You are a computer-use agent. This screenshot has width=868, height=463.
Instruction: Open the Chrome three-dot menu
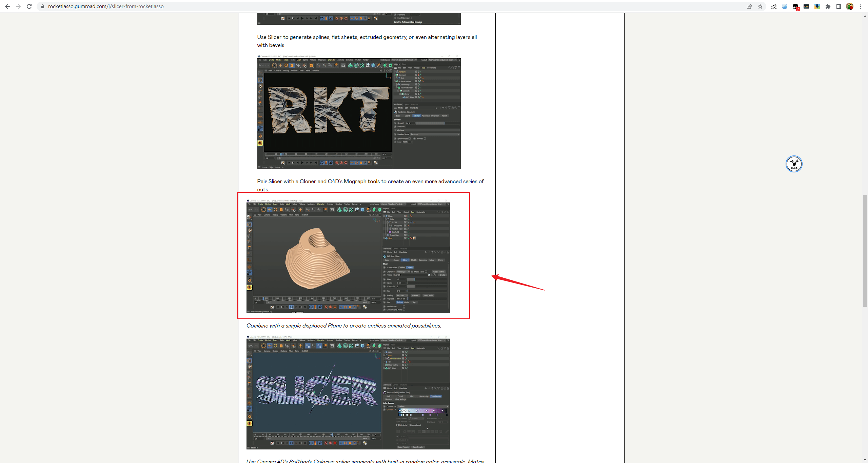(861, 6)
